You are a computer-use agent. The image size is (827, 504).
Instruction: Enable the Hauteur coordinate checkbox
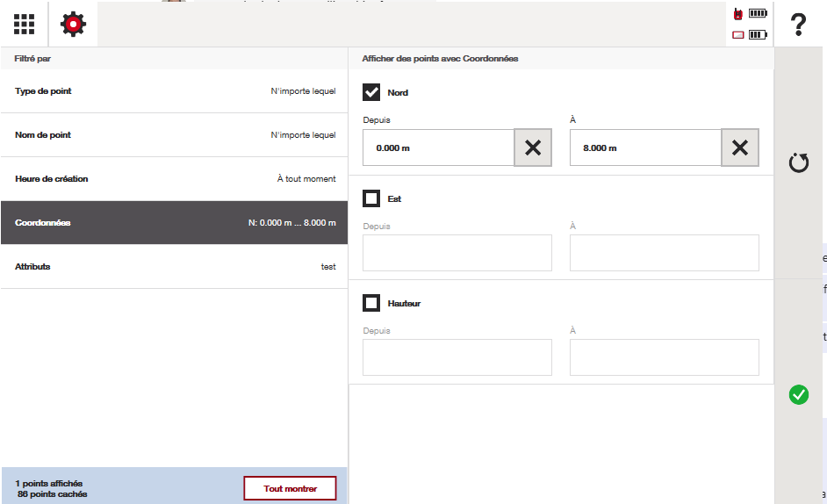pyautogui.click(x=371, y=303)
